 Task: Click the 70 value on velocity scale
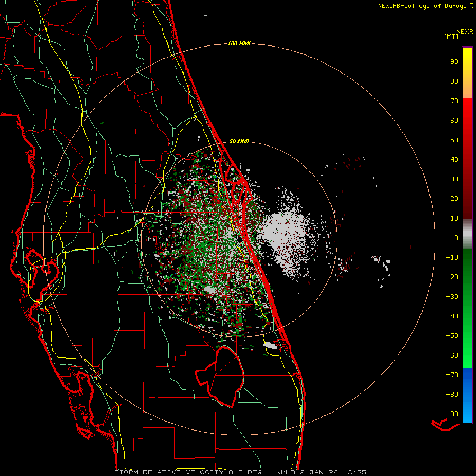point(454,101)
